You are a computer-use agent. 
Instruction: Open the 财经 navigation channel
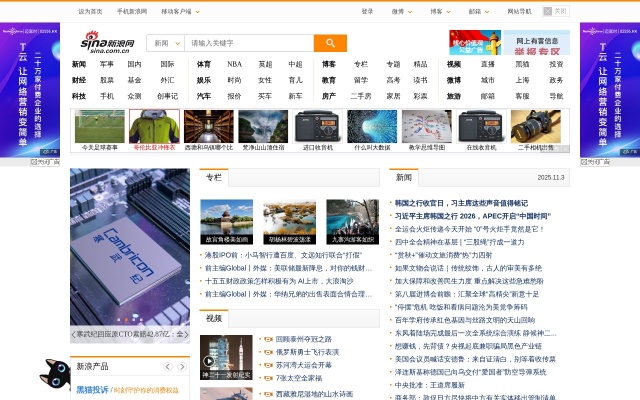coord(78,80)
